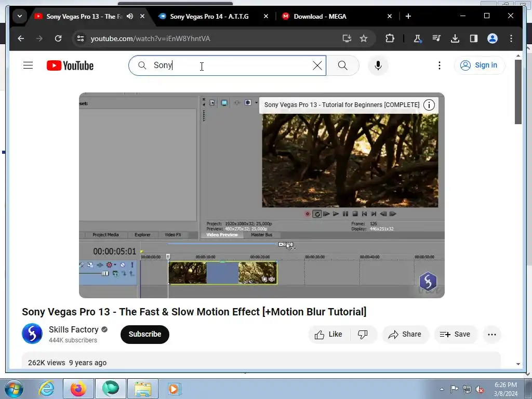Show hidden system tray icons
The image size is (532, 399).
pyautogui.click(x=442, y=389)
